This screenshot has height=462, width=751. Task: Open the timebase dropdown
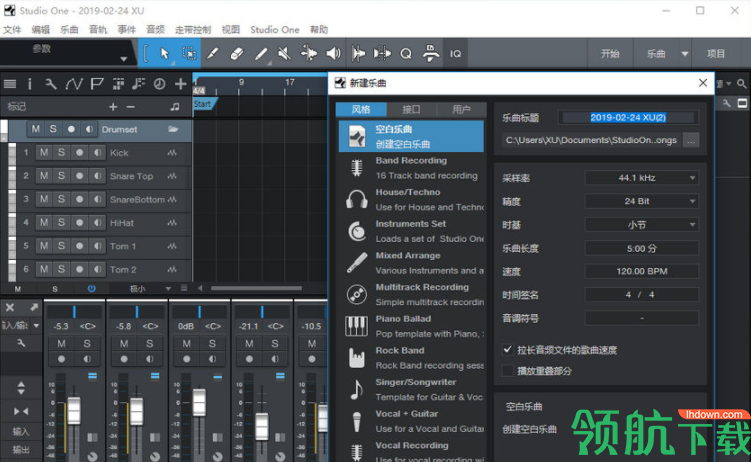point(641,225)
